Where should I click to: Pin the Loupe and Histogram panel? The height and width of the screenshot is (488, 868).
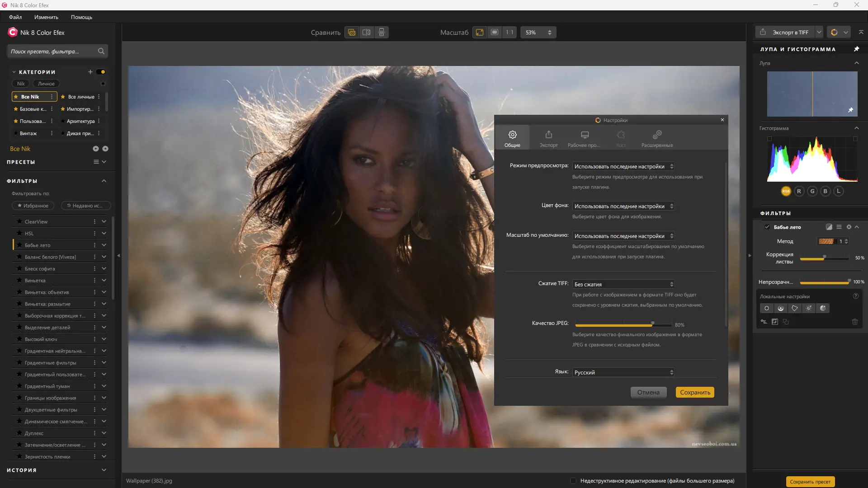(856, 49)
